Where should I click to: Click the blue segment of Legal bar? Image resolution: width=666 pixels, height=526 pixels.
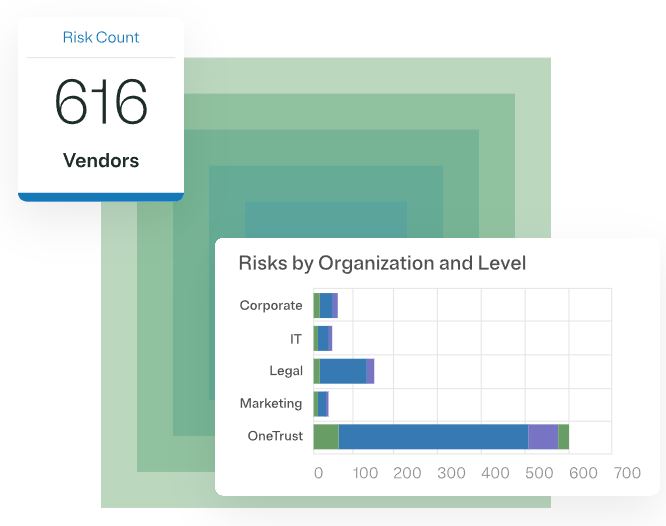click(342, 371)
